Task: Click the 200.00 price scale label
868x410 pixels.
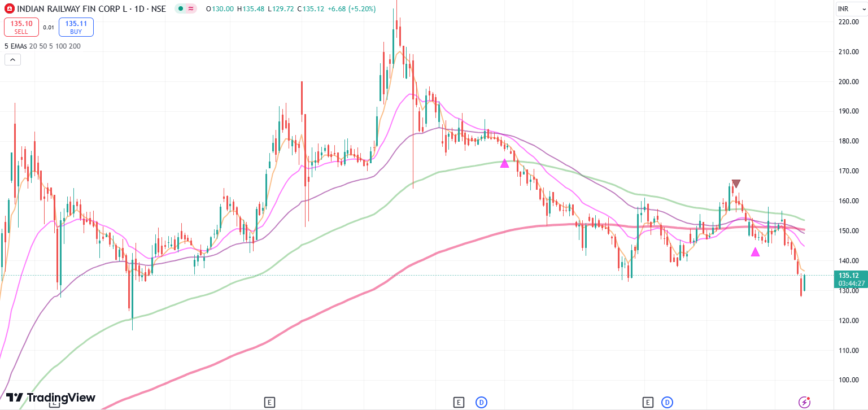Action: pyautogui.click(x=849, y=82)
